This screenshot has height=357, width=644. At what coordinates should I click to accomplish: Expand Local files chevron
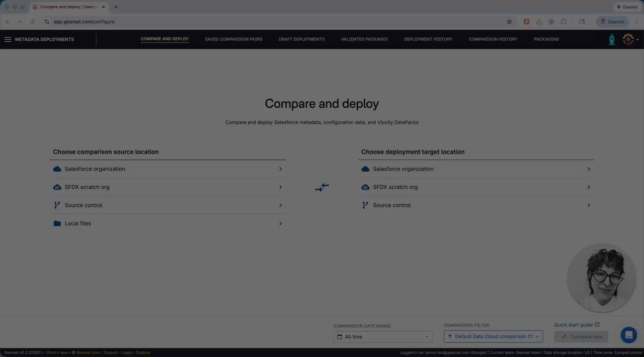click(x=280, y=224)
